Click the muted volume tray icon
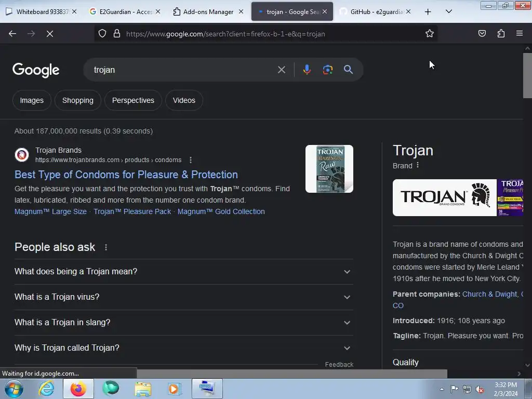This screenshot has height=399, width=532. 480,390
